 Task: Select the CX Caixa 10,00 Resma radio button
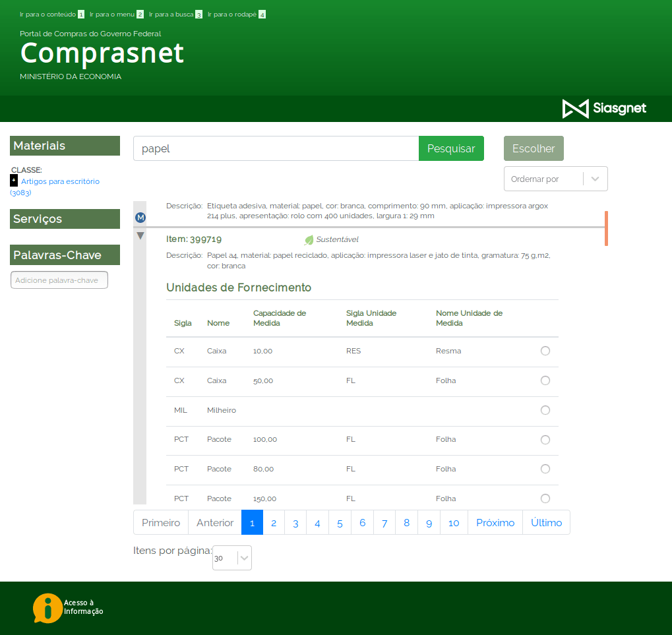tap(545, 351)
